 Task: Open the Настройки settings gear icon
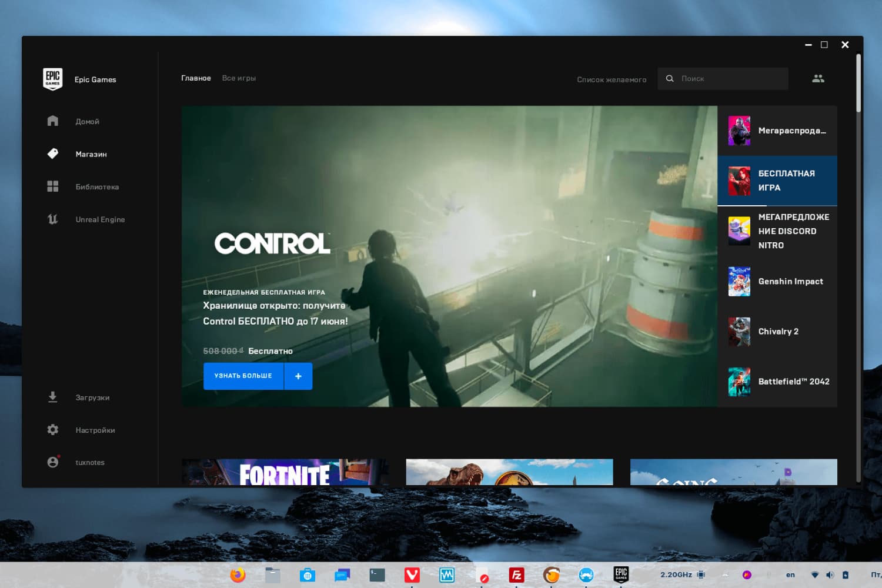(x=53, y=430)
